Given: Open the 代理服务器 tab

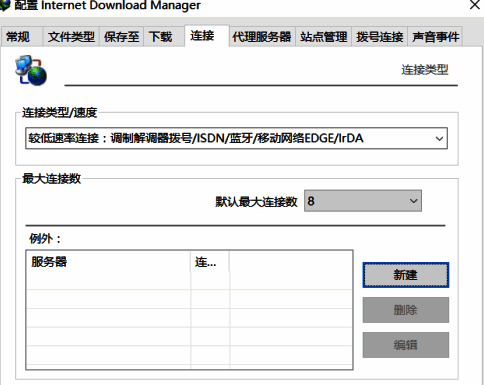Looking at the screenshot, I should 262,36.
